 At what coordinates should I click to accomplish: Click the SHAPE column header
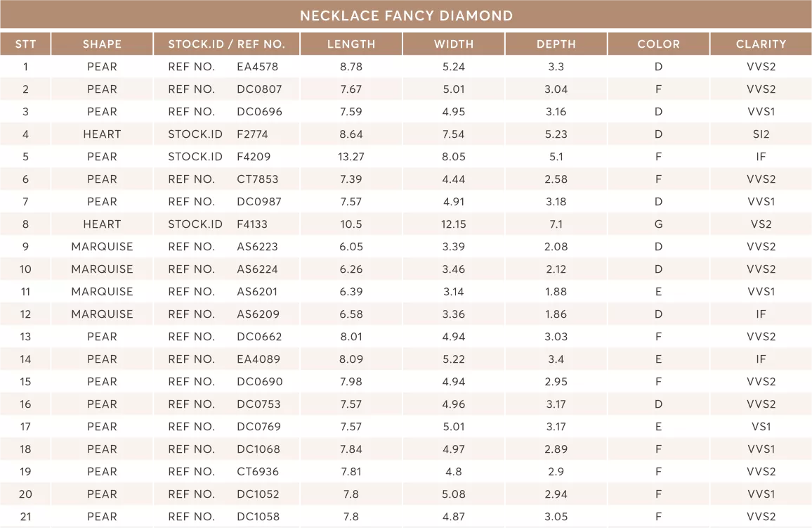pos(102,44)
